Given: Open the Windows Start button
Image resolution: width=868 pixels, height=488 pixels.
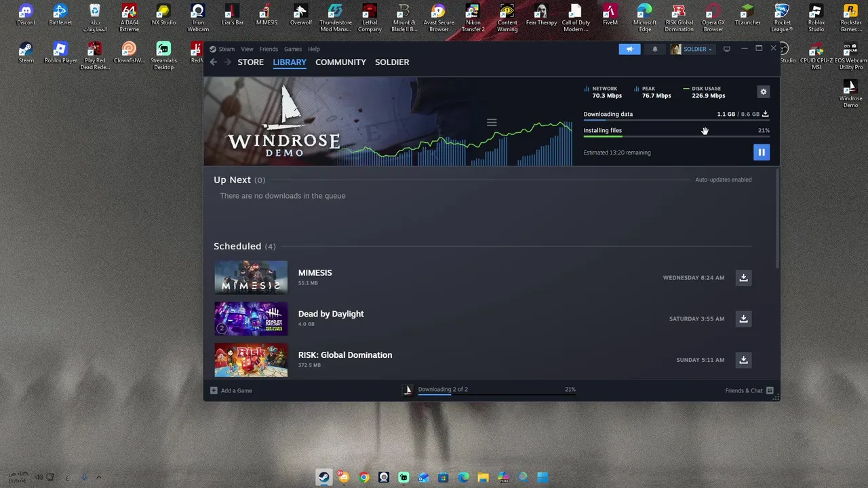Looking at the screenshot, I should point(542,477).
